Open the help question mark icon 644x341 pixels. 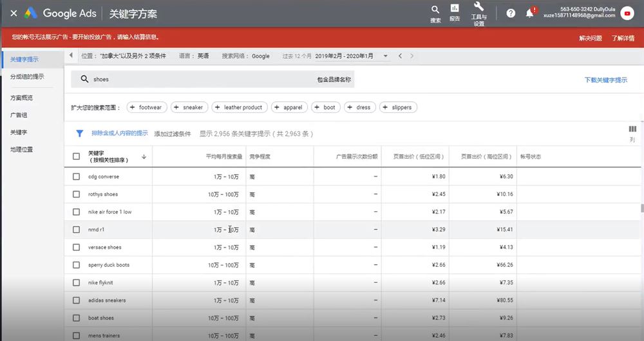[x=511, y=13]
